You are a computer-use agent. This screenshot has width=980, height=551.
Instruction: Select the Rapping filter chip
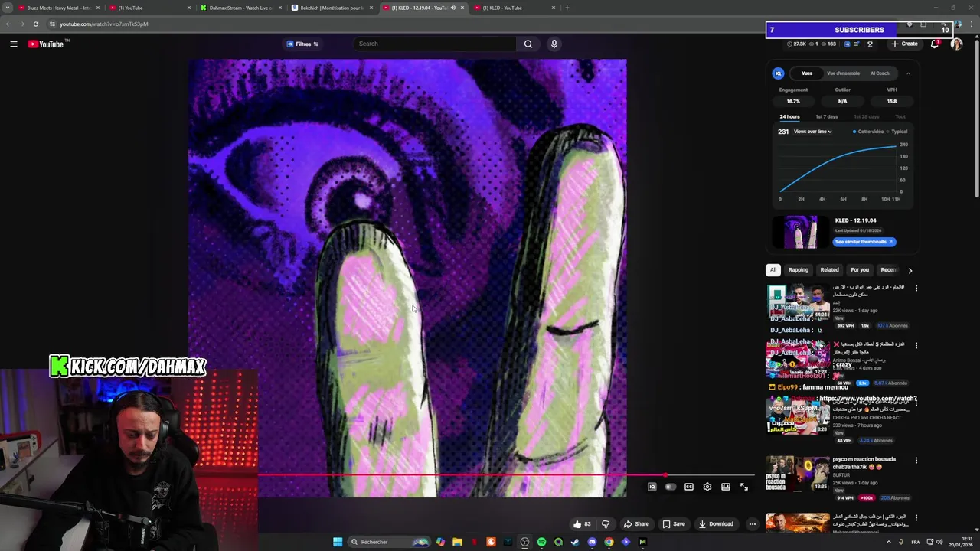coord(798,269)
